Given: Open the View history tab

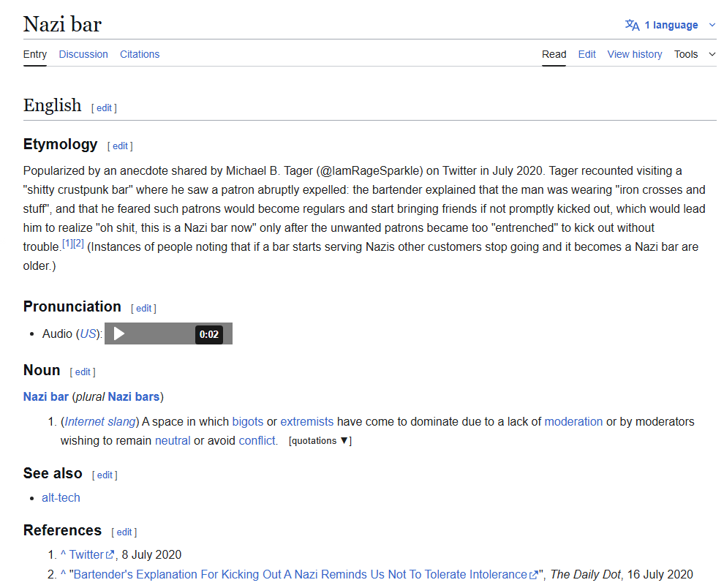Looking at the screenshot, I should point(635,55).
